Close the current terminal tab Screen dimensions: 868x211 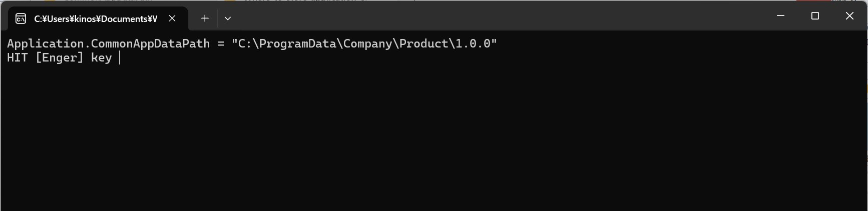[172, 18]
